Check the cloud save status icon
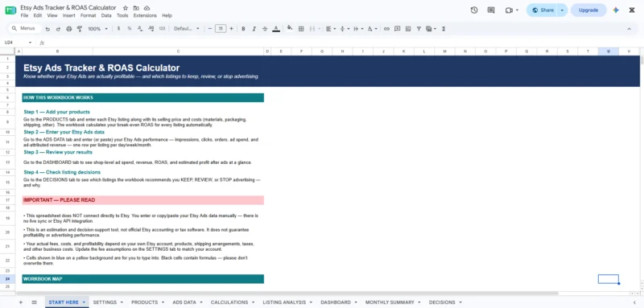The image size is (644, 308). point(147,8)
